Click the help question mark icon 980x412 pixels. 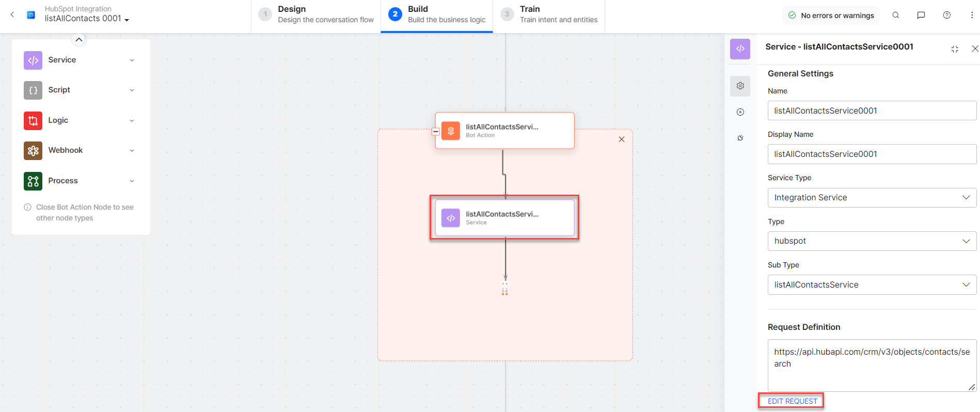pyautogui.click(x=946, y=15)
